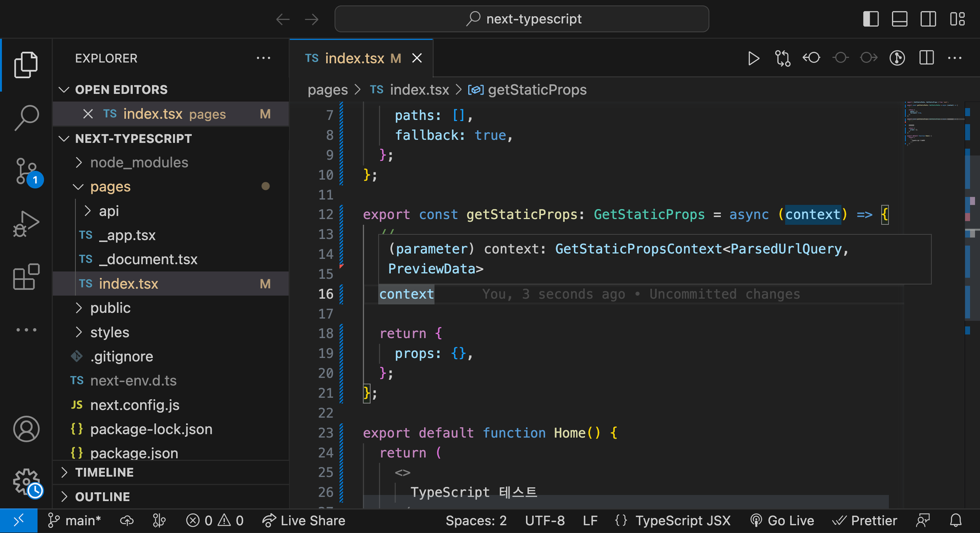Switch to the index.tsx editor tab
The height and width of the screenshot is (533, 980).
click(355, 58)
